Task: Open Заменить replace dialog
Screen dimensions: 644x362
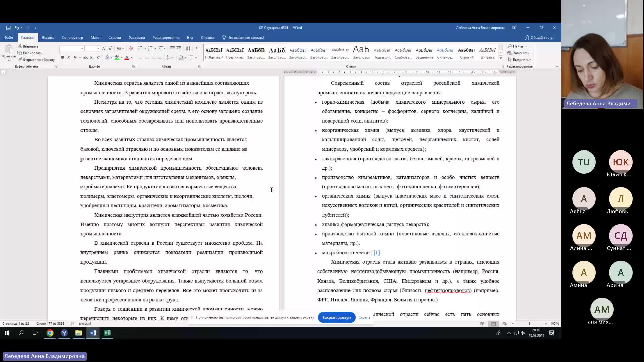Action: pyautogui.click(x=518, y=53)
